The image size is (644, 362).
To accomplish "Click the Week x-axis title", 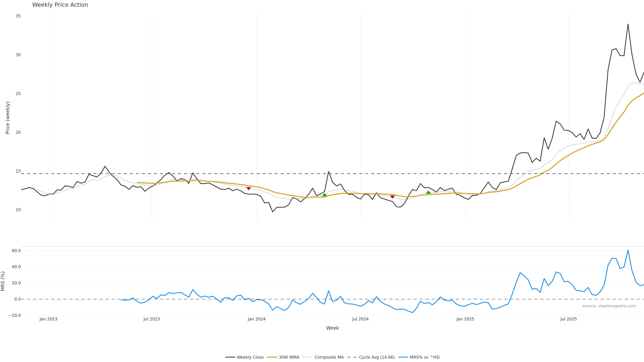I will (332, 328).
